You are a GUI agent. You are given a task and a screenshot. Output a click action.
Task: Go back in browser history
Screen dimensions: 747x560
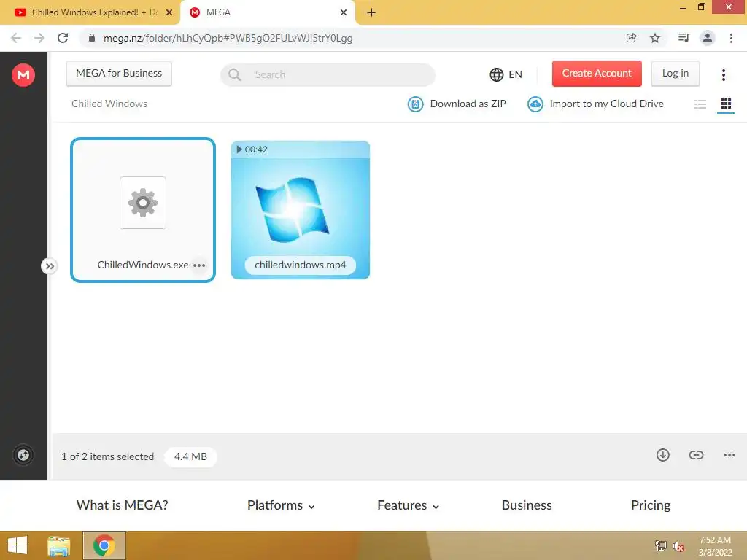[x=16, y=38]
